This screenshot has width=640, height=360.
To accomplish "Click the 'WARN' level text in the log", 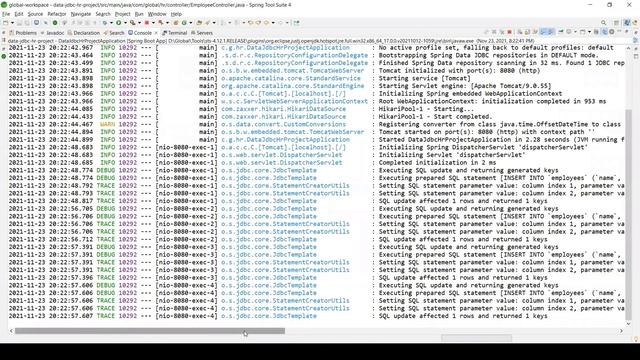I will click(x=107, y=124).
